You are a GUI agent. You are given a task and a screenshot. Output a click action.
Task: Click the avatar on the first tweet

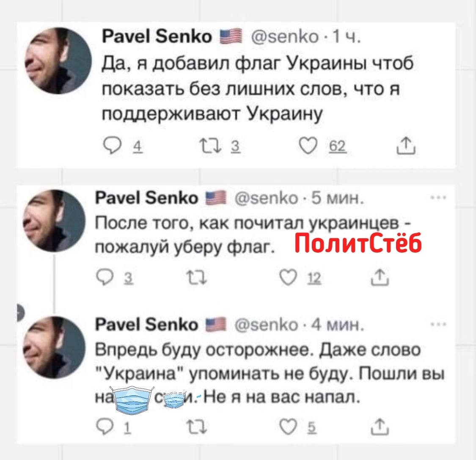(58, 61)
